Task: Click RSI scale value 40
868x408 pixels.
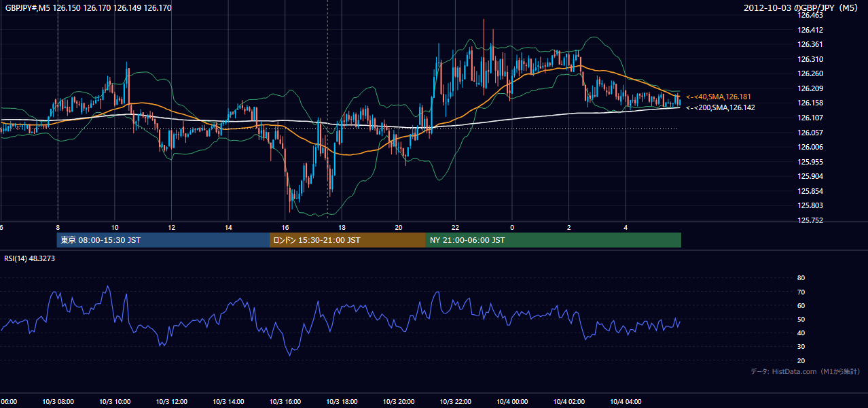Action: (x=801, y=333)
